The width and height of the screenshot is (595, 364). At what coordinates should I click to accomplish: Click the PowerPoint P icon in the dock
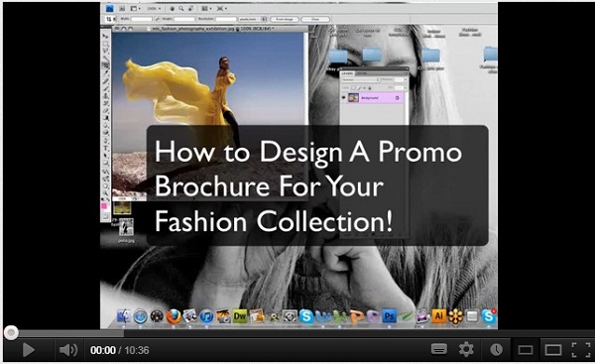[x=356, y=316]
